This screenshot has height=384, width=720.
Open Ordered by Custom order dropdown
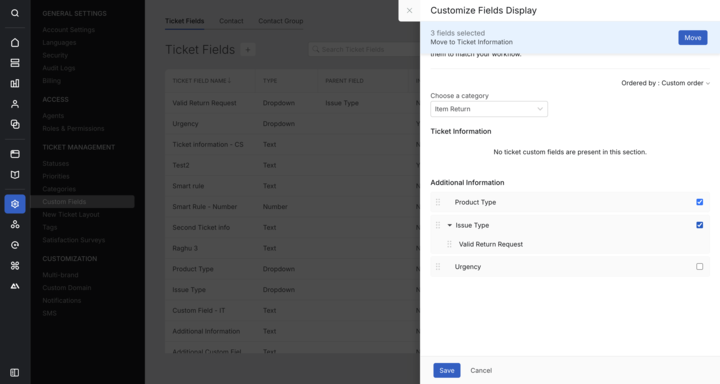tap(665, 83)
